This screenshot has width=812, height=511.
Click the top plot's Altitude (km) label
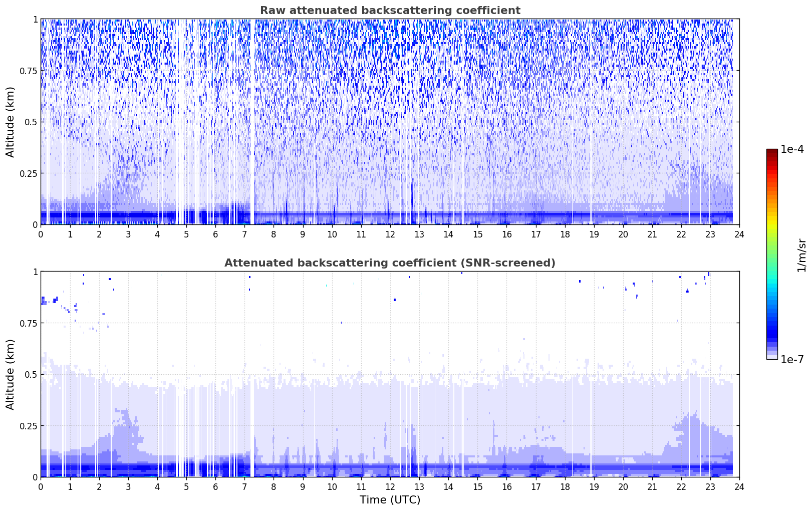click(11, 122)
